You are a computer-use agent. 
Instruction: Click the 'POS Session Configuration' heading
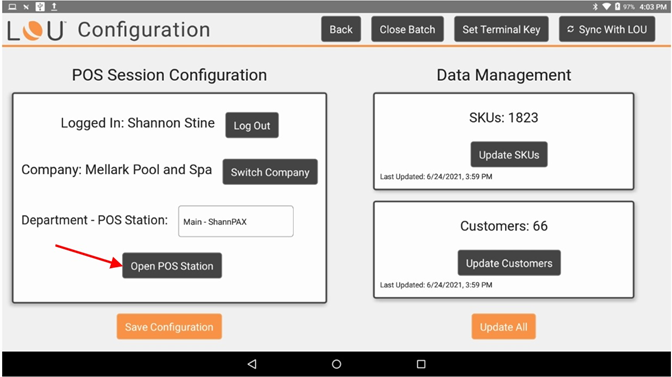(x=169, y=75)
